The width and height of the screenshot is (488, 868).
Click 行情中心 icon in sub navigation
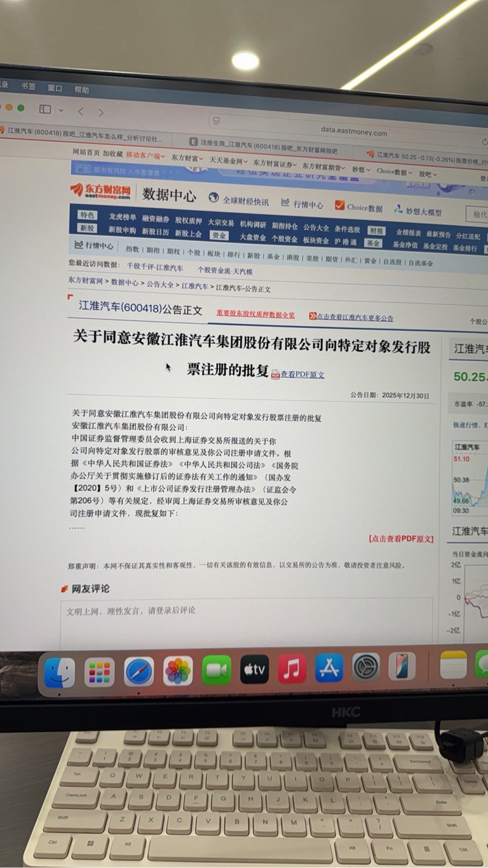[79, 245]
